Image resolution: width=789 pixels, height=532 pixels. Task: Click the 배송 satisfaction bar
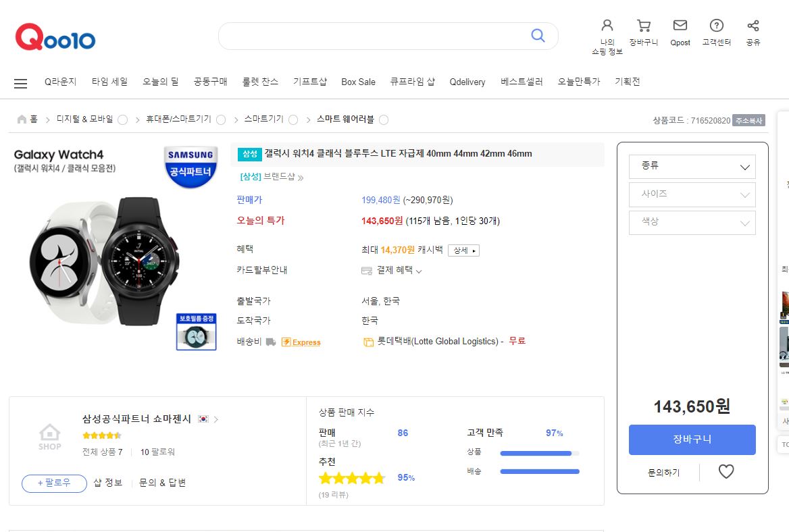pos(540,472)
